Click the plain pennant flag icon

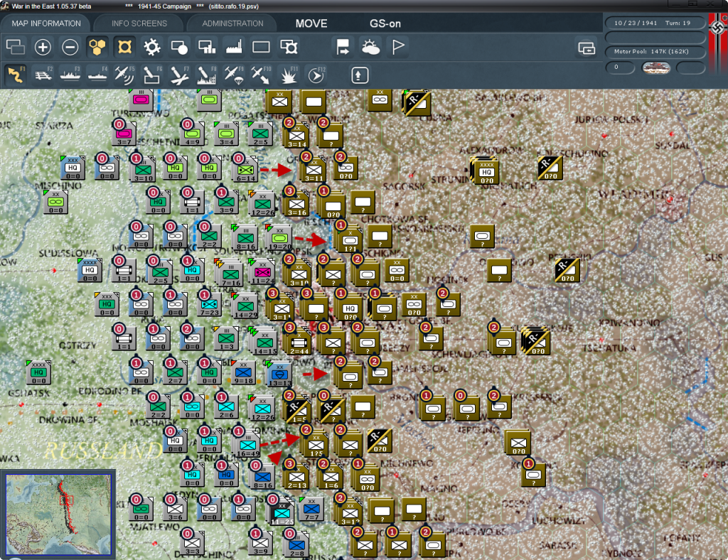coord(398,47)
